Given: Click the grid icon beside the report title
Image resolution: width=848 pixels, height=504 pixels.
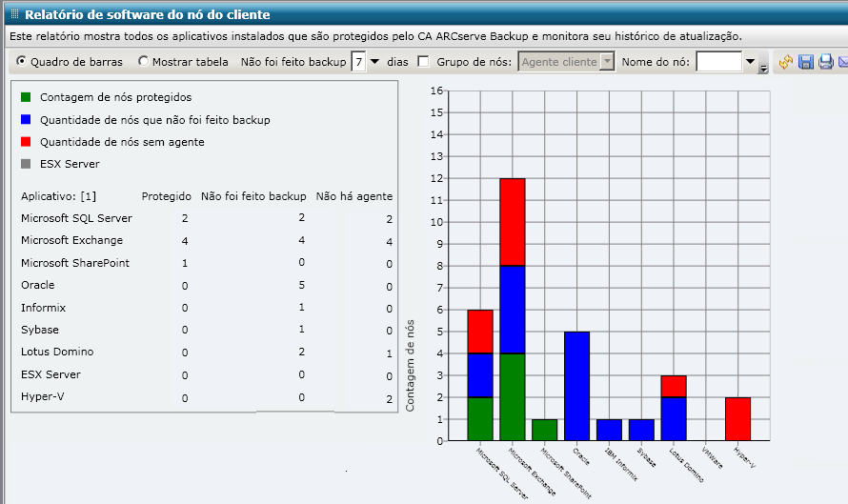Looking at the screenshot, I should (x=15, y=14).
